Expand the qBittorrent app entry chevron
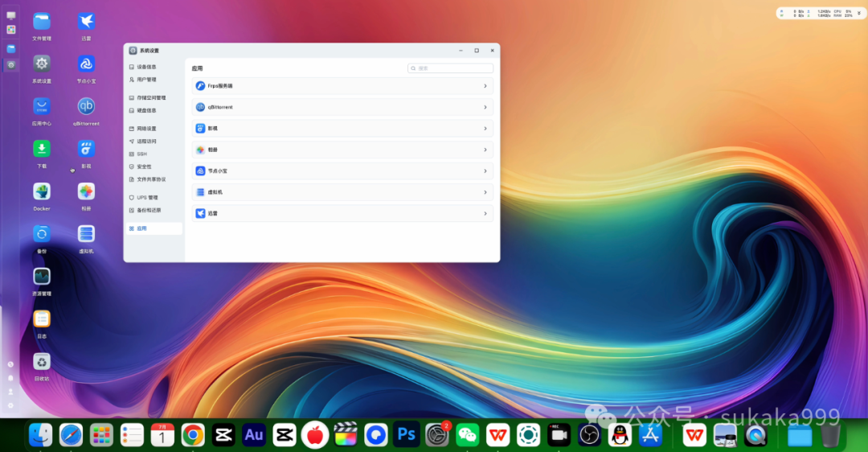Screen dimensions: 868x452 (x=485, y=108)
